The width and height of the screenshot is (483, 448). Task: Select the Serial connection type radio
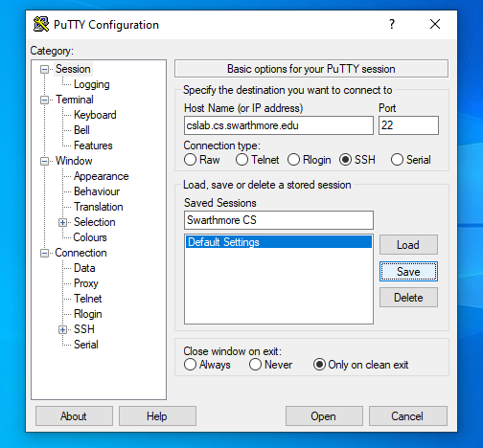[x=397, y=160]
